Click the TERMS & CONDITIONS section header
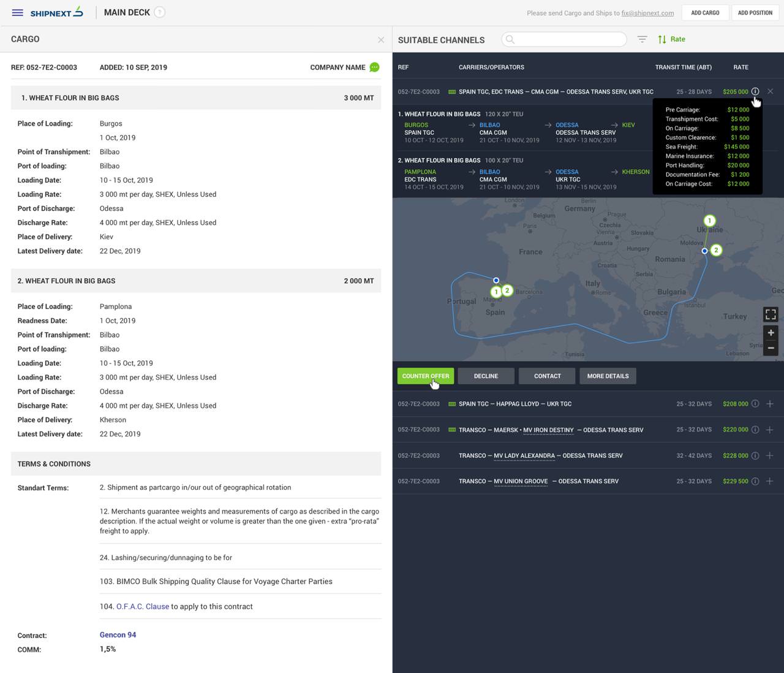The height and width of the screenshot is (673, 784). [x=196, y=464]
